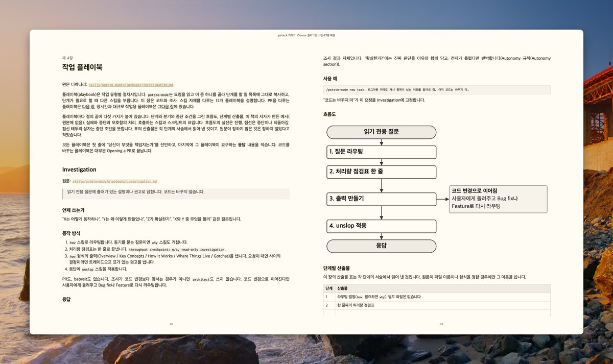Click the '산출물' table column header
Image resolution: width=613 pixels, height=364 pixels.
443,288
